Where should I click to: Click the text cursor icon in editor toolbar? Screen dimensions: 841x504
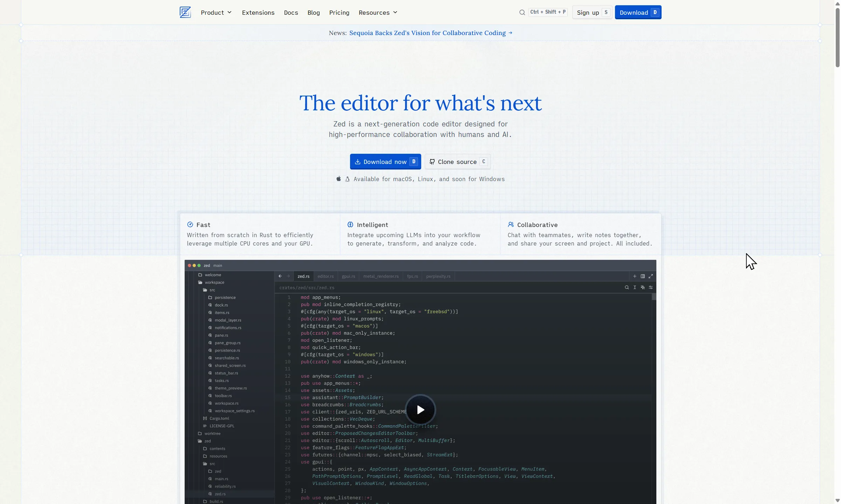coord(635,288)
